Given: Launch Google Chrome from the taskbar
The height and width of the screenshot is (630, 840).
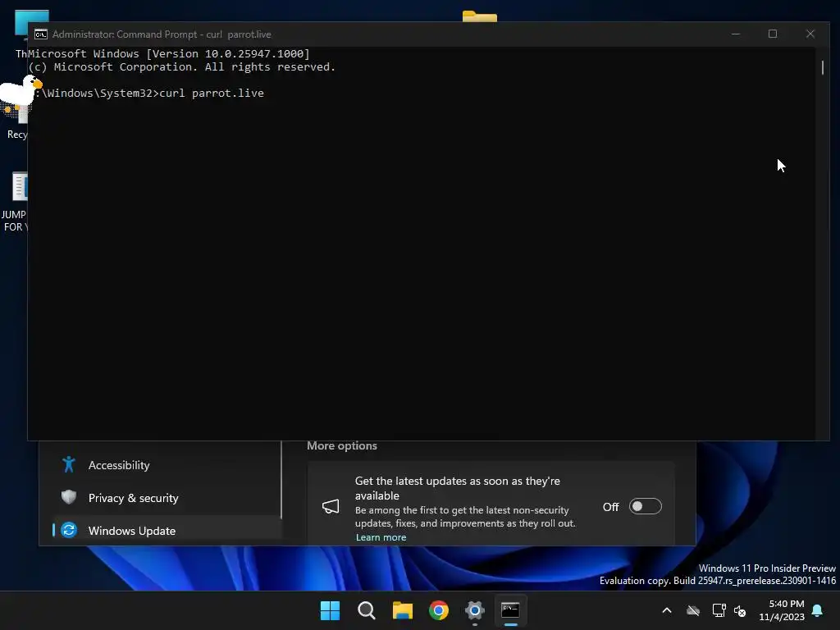Looking at the screenshot, I should 439,610.
